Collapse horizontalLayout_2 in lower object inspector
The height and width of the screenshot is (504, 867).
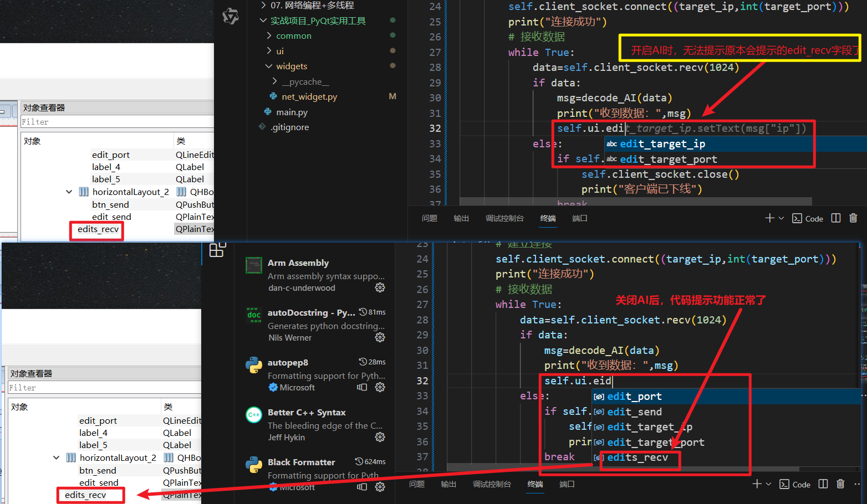pyautogui.click(x=57, y=457)
